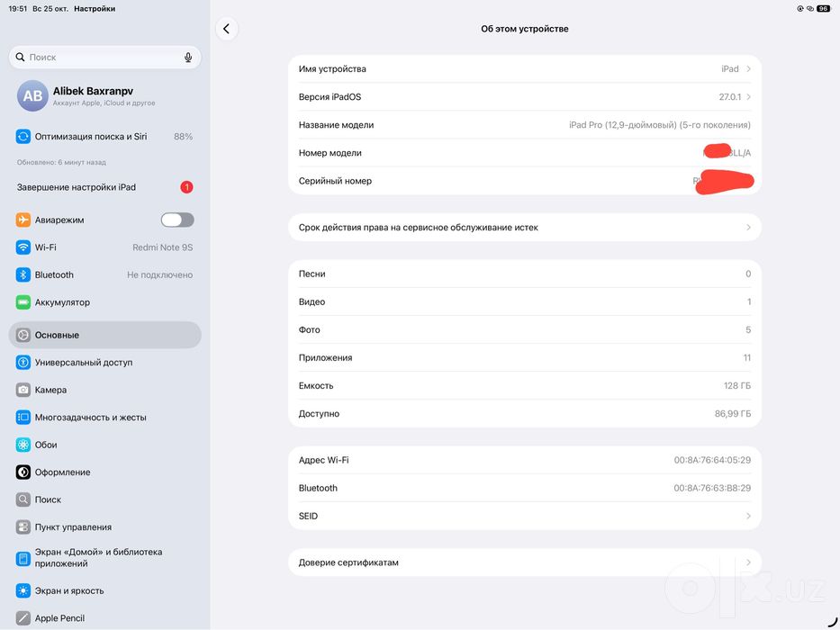Tap the green Battery icon
This screenshot has height=630, width=840.
pyautogui.click(x=23, y=302)
